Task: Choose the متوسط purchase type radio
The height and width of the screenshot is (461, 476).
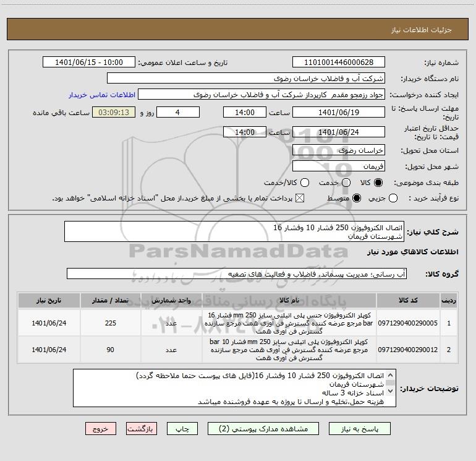Action: point(357,199)
